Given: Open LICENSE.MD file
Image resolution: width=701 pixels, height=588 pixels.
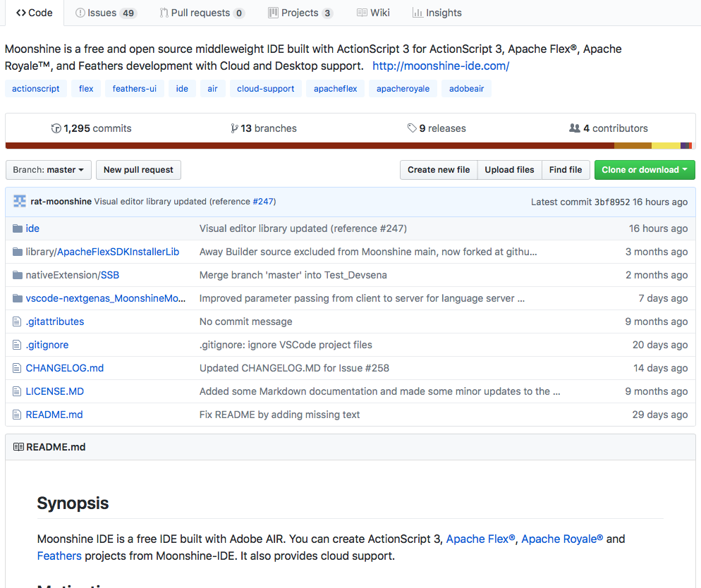Looking at the screenshot, I should (54, 391).
